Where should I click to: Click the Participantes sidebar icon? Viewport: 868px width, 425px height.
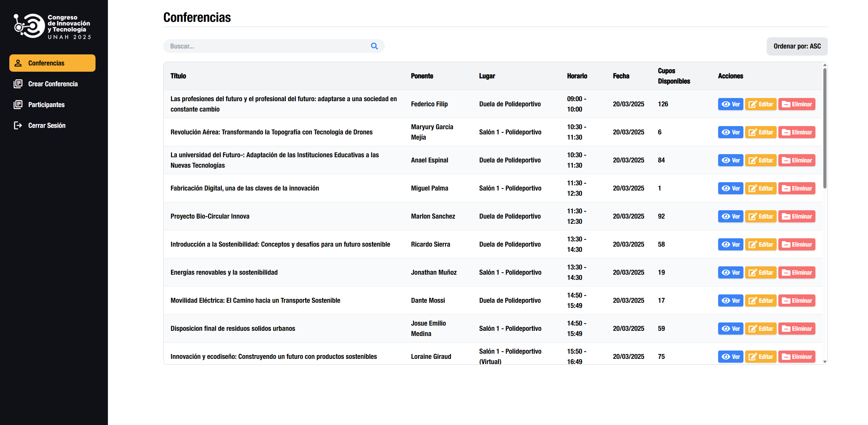18,105
